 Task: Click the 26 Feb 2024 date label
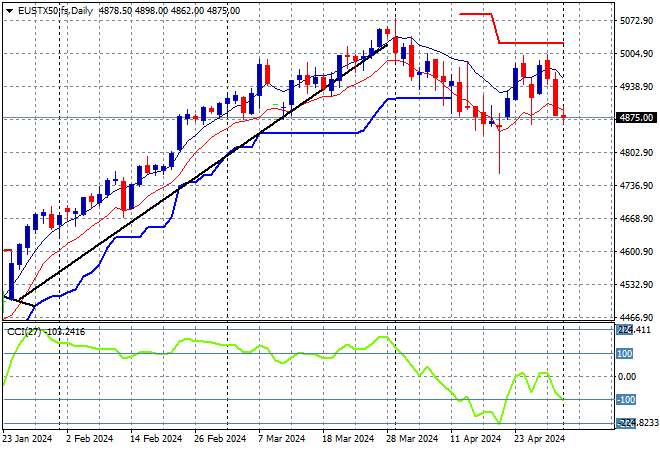[x=220, y=439]
